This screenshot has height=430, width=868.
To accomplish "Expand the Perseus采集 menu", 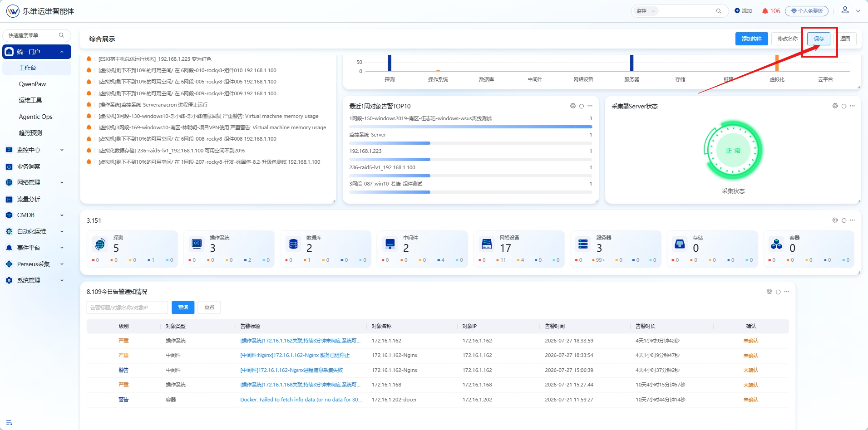I will [62, 264].
